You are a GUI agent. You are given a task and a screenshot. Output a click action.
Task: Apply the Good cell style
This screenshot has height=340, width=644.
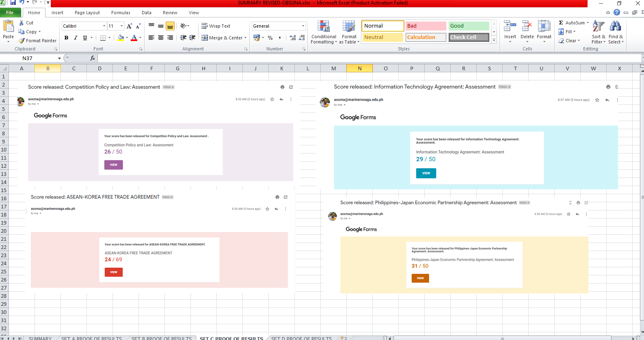tap(469, 26)
